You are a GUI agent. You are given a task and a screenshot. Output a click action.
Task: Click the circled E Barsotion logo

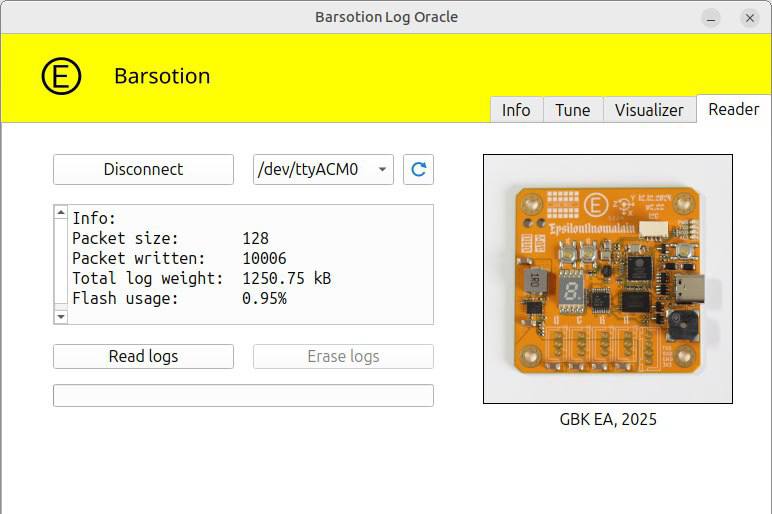click(x=61, y=76)
